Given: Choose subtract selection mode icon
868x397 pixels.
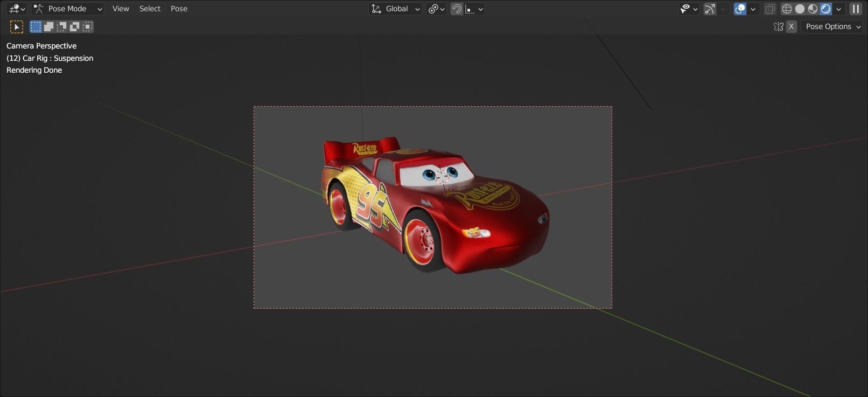Looking at the screenshot, I should click(62, 26).
